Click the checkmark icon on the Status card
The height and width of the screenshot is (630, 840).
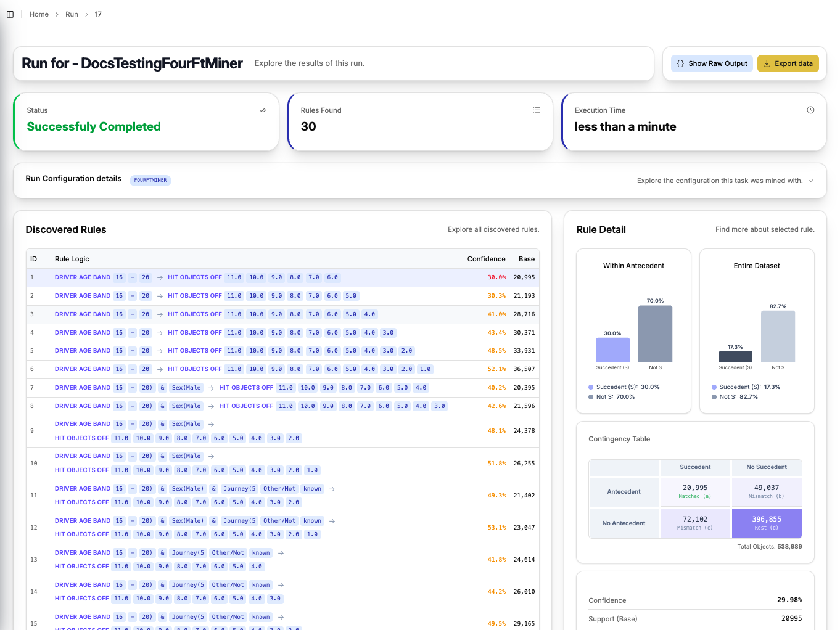point(263,110)
